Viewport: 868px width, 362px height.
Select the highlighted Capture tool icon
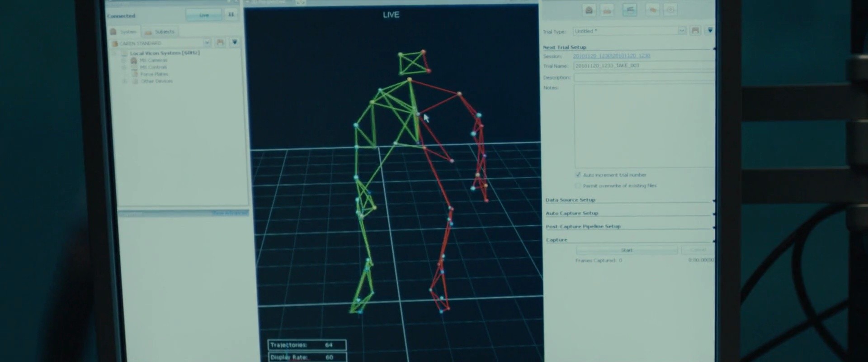pyautogui.click(x=630, y=10)
